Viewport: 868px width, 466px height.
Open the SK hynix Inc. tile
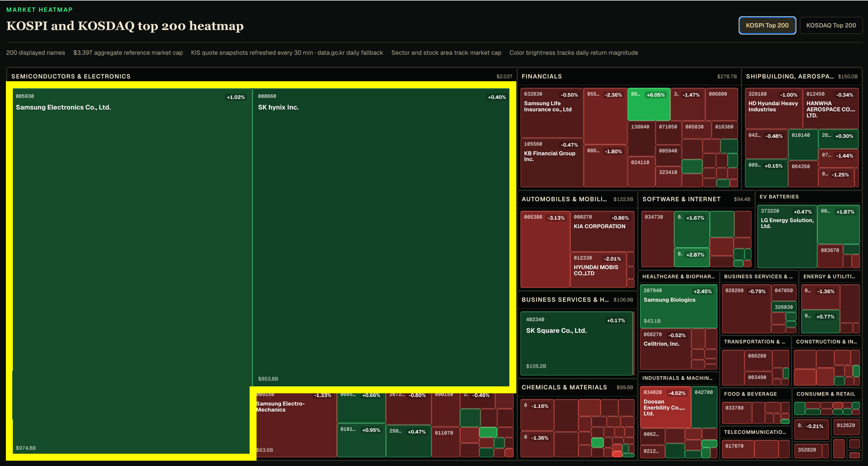coord(381,237)
